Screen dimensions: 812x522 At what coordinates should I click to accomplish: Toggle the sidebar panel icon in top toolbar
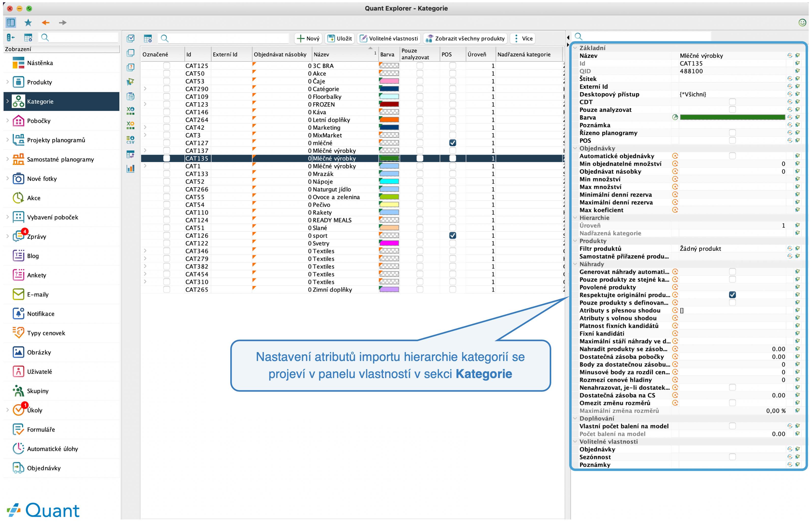[x=11, y=23]
